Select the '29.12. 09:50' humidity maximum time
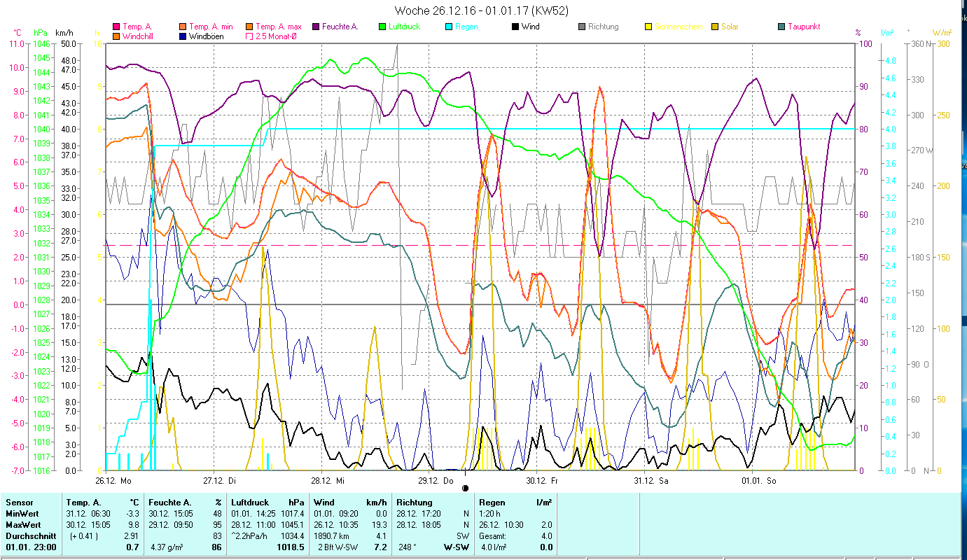The height and width of the screenshot is (560, 967). click(172, 525)
